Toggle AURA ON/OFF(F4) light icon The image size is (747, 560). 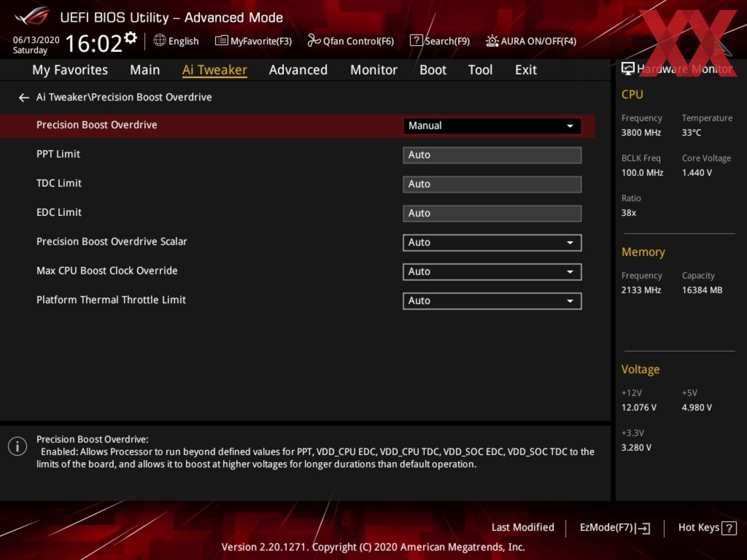[492, 41]
